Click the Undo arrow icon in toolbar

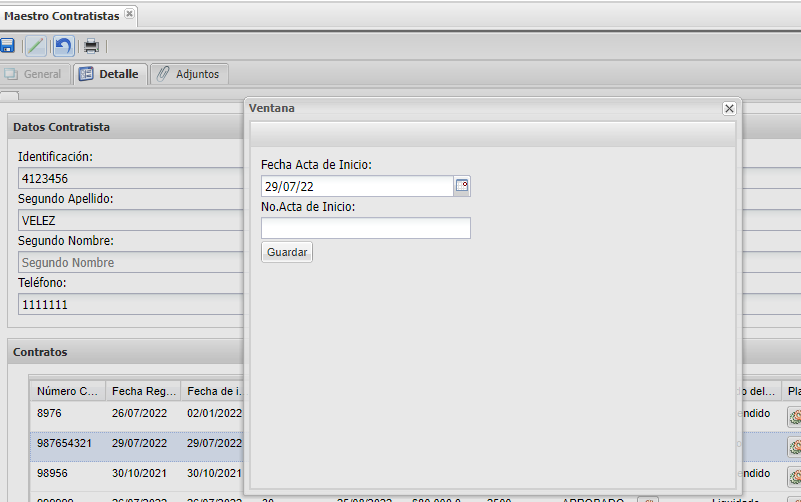pos(63,46)
